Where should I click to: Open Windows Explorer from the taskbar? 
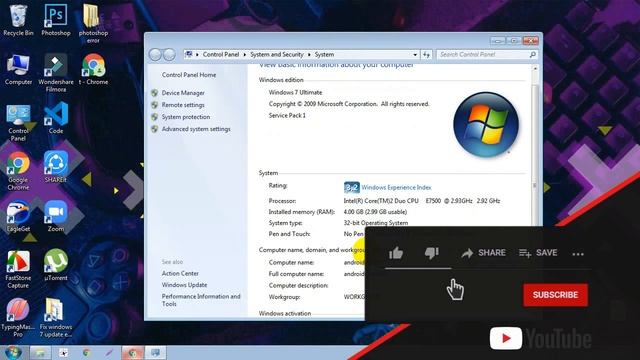tap(40, 353)
